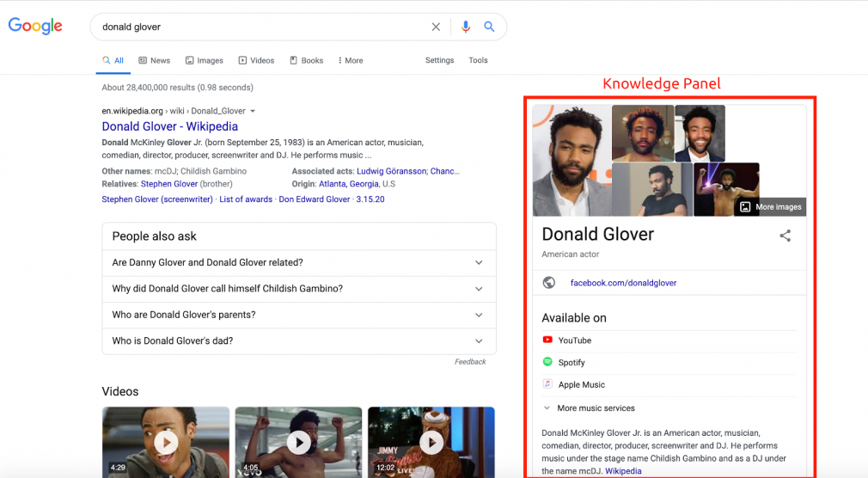Image resolution: width=868 pixels, height=478 pixels.
Task: Open the smiling suit photo thumbnail
Action: coord(700,133)
